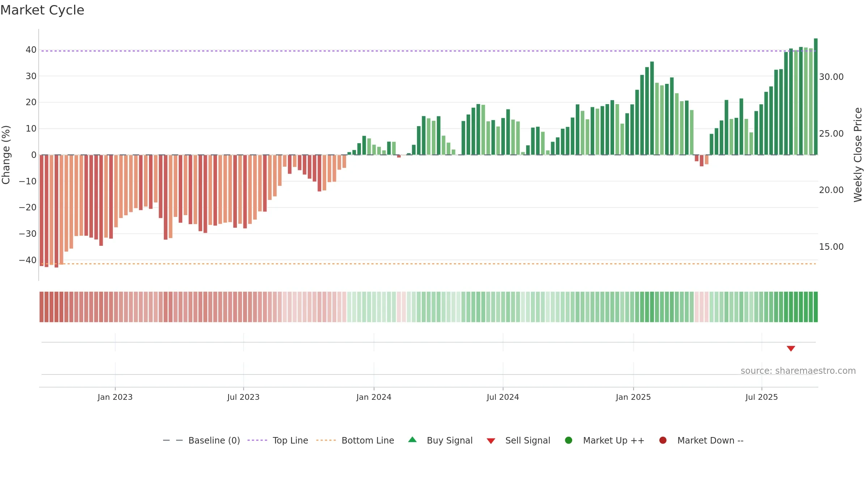Click the −40 tick on Change axis

[x=28, y=260]
